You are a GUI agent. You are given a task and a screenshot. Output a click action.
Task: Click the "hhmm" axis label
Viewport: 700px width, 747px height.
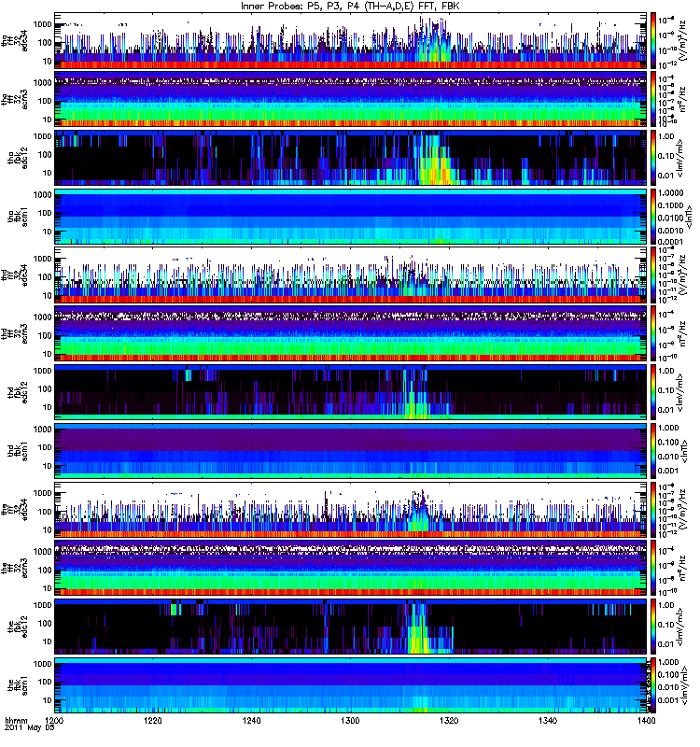coord(17,721)
